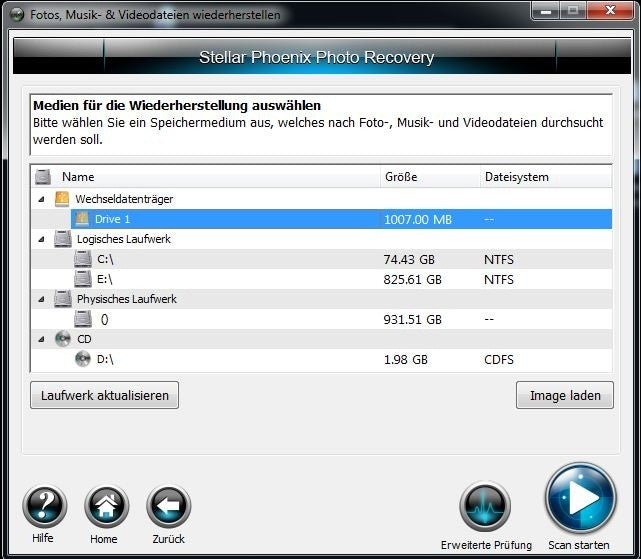Go to Home via the house icon
The height and width of the screenshot is (559, 641).
click(107, 506)
